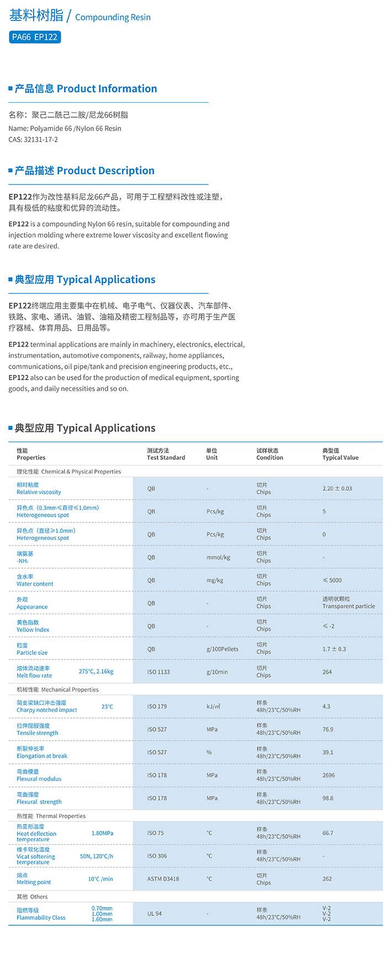This screenshot has width=392, height=980.
Task: Click blue square beside Product Description heading
Action: click(10, 170)
